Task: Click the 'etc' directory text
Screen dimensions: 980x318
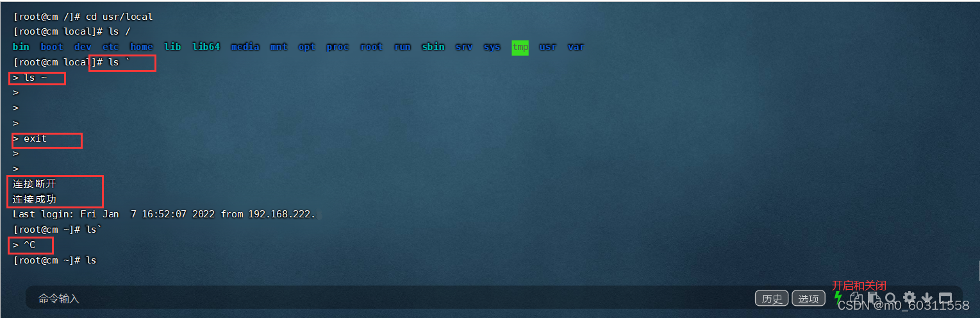Action: click(x=111, y=47)
